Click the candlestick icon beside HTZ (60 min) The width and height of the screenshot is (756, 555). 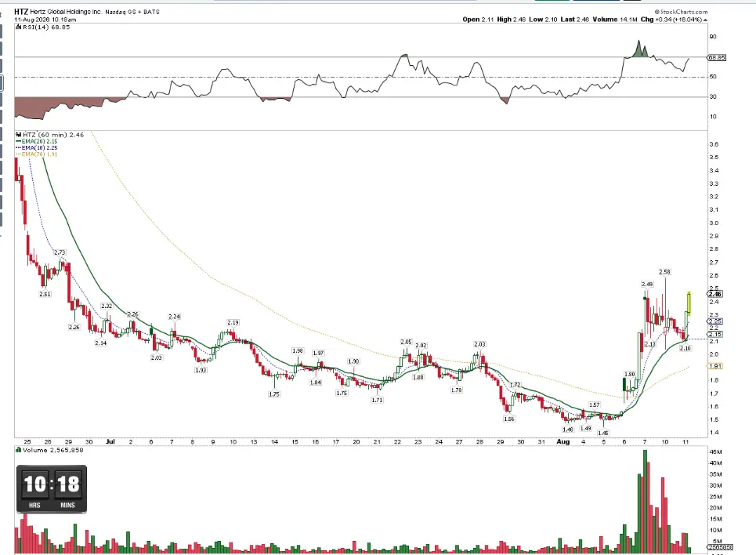[18, 135]
